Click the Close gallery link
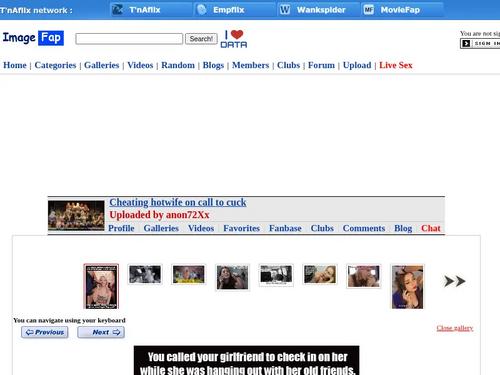Image resolution: width=500 pixels, height=375 pixels. (455, 328)
